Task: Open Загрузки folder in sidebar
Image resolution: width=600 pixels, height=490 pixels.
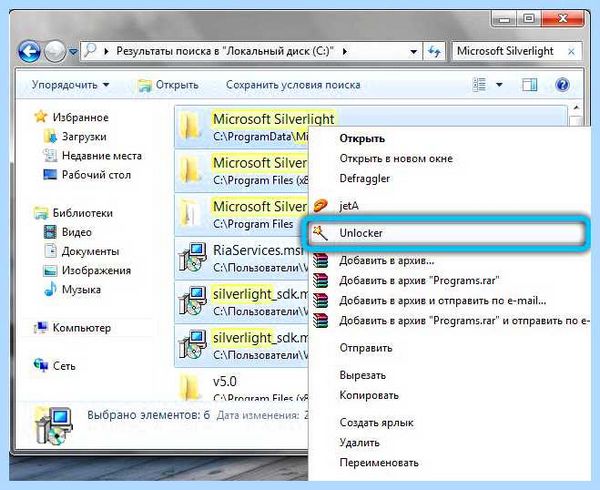Action: click(x=84, y=137)
